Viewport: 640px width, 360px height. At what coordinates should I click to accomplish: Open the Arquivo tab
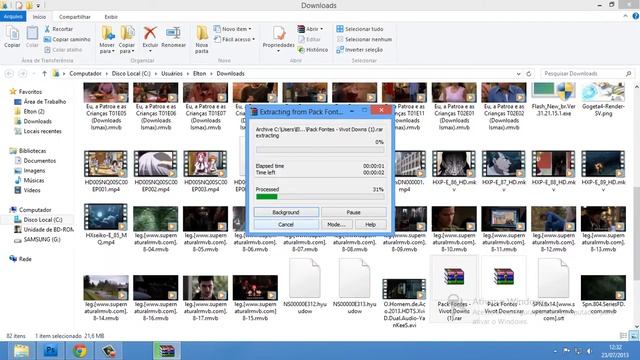click(x=13, y=16)
